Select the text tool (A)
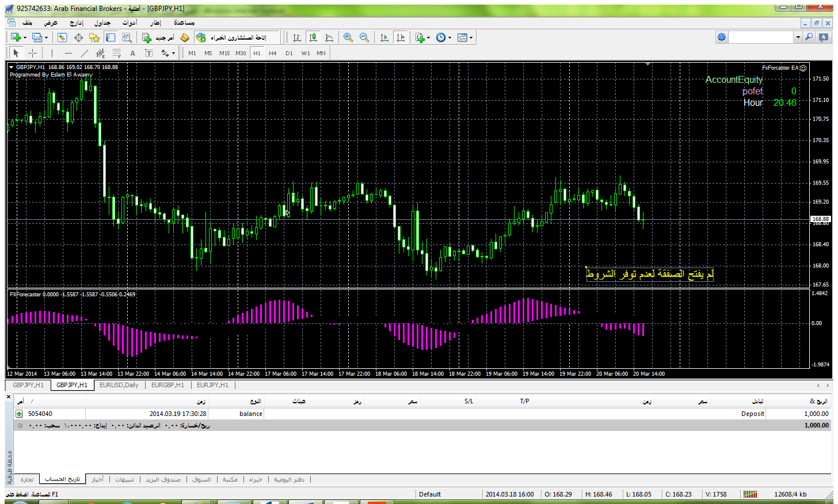The height and width of the screenshot is (504, 838). pos(132,53)
